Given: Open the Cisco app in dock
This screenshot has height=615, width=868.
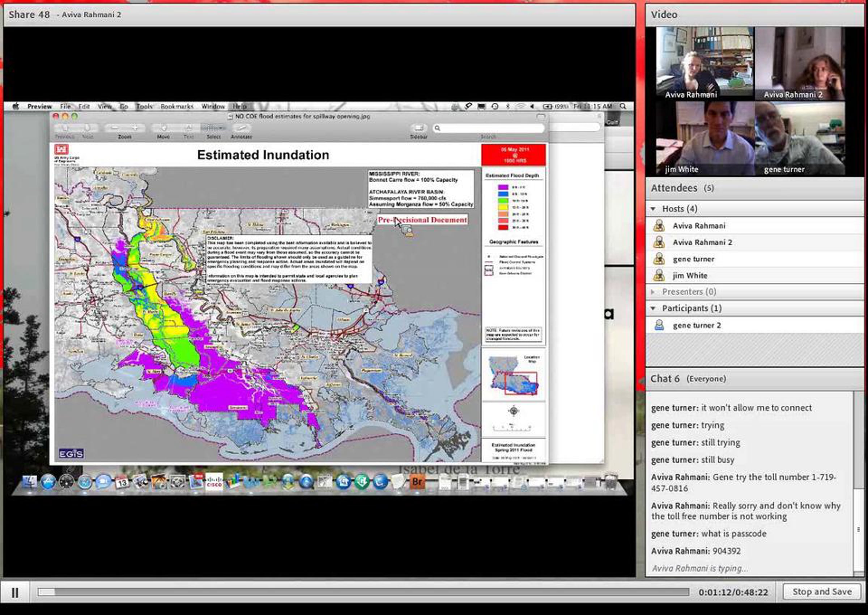Looking at the screenshot, I should 214,482.
